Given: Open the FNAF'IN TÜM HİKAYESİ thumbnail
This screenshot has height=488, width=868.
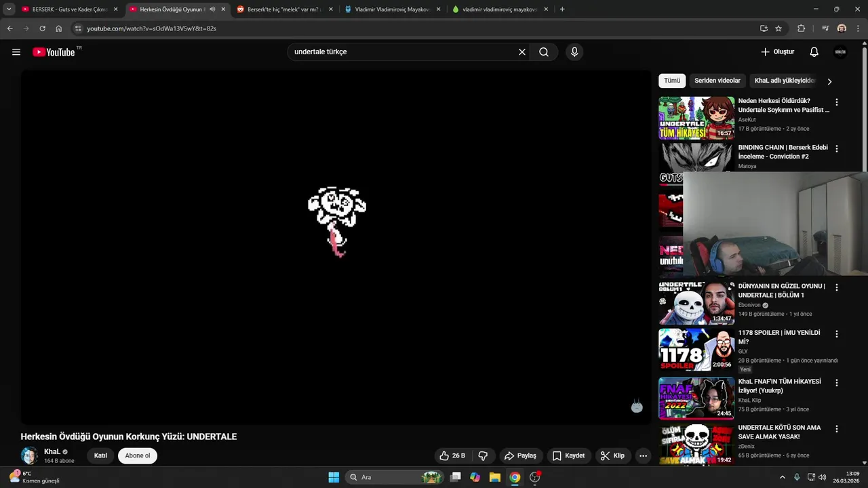Looking at the screenshot, I should tap(696, 399).
